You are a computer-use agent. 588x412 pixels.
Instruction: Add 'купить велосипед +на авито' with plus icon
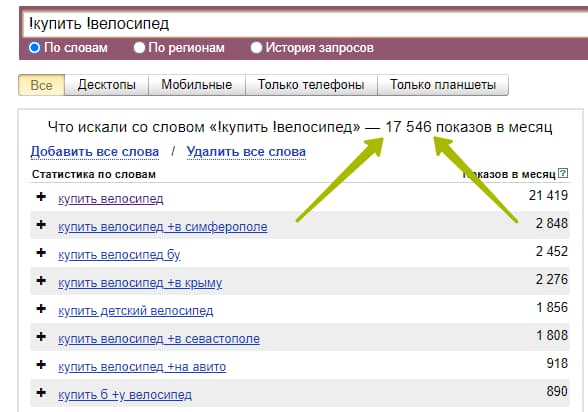41,365
